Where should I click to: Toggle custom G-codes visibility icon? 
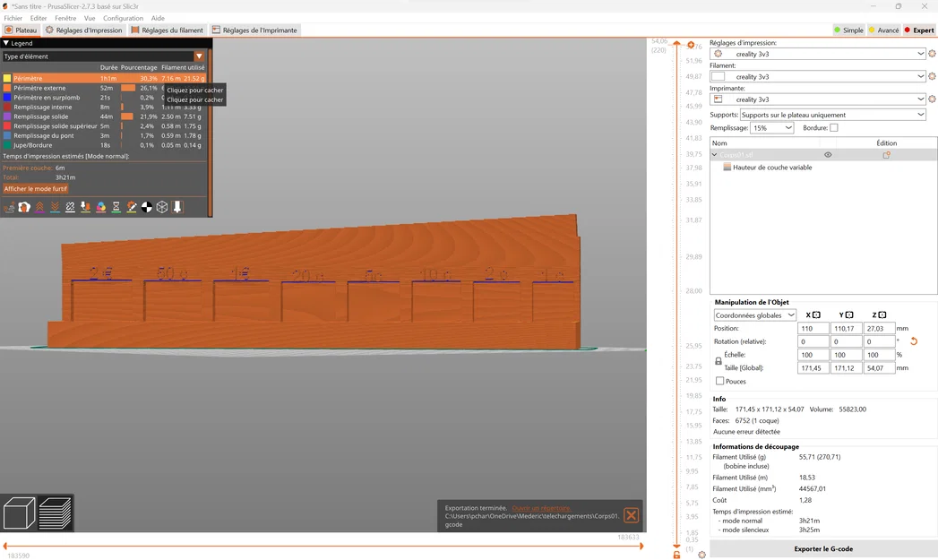click(x=132, y=207)
